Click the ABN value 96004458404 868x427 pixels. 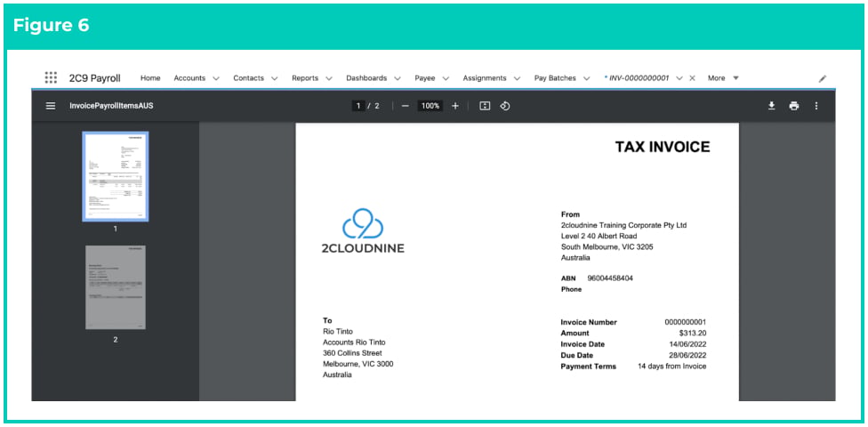[x=610, y=278]
